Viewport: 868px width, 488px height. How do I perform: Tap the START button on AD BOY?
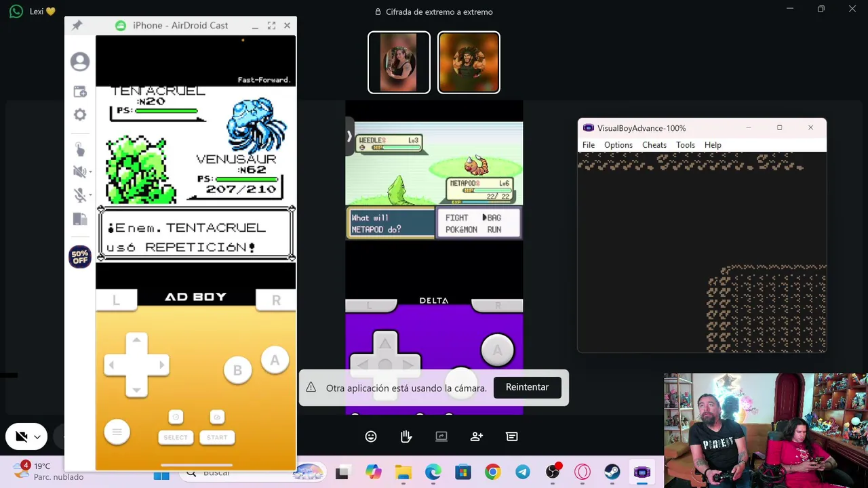coord(217,437)
